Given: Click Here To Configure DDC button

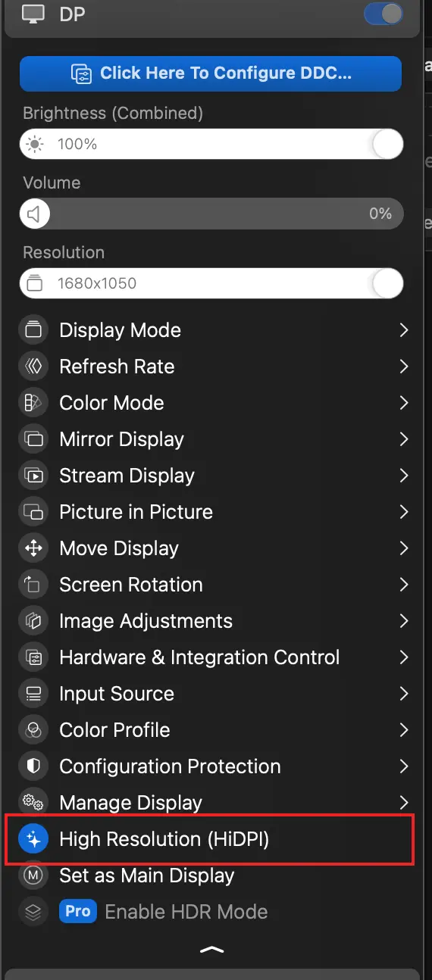Looking at the screenshot, I should tap(211, 73).
